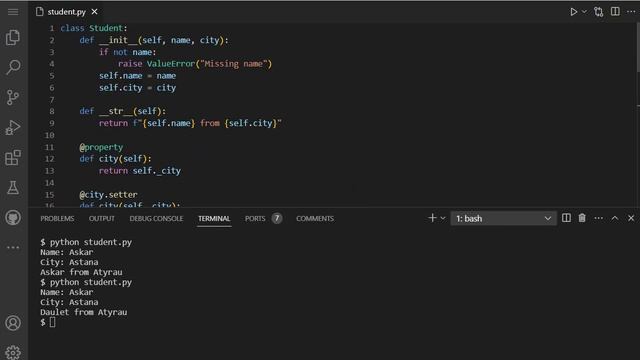Click the __str__ method name

pos(116,111)
